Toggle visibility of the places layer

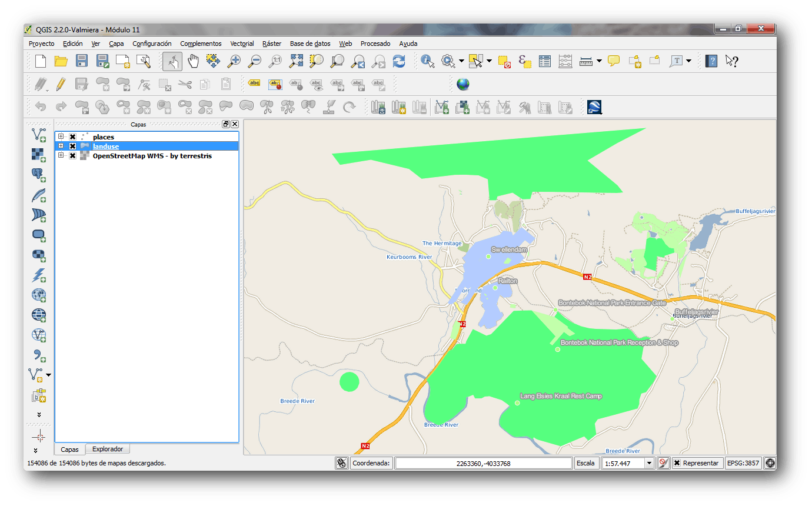point(73,137)
